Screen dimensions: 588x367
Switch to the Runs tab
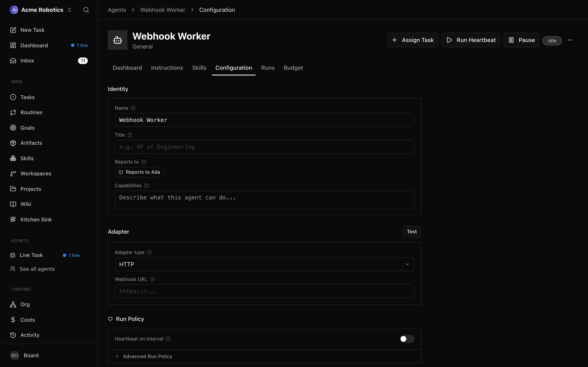[268, 68]
